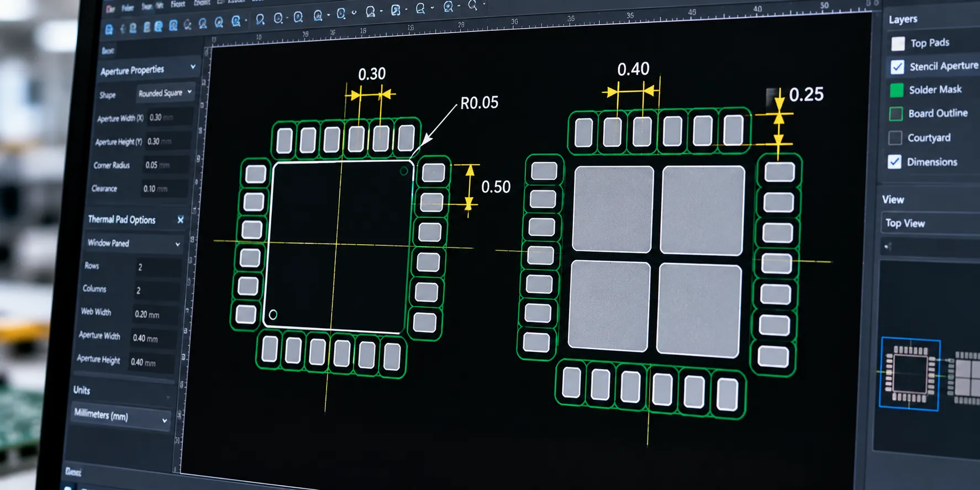The height and width of the screenshot is (490, 980).
Task: Click the thermal pad Aperture Height 0.40 field
Action: (152, 362)
